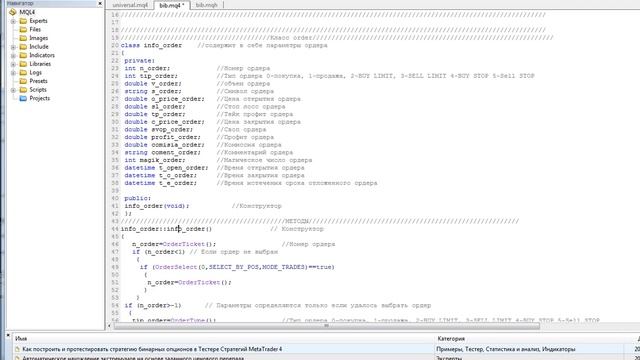Click the Experts folder icon
640x360 pixels.
(x=23, y=21)
